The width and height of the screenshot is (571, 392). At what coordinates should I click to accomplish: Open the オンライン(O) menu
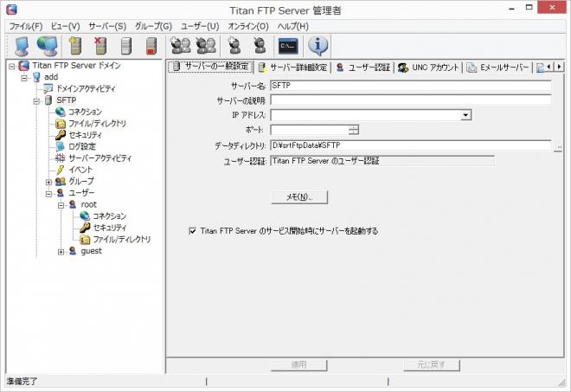[248, 26]
